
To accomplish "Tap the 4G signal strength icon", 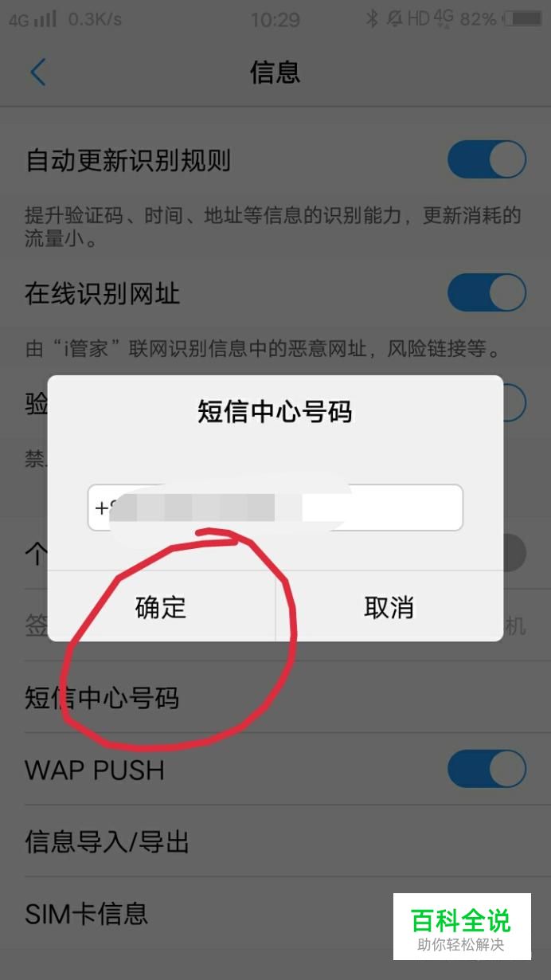I will click(33, 18).
